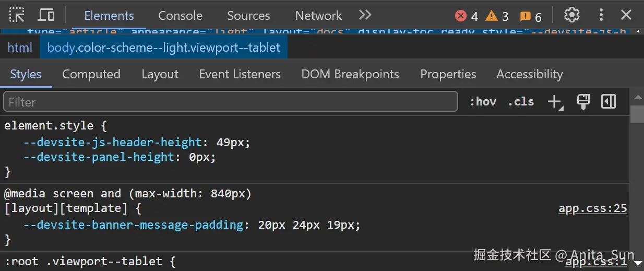This screenshot has width=644, height=271.
Task: Activate the inspect element picker icon
Action: pos(17,15)
